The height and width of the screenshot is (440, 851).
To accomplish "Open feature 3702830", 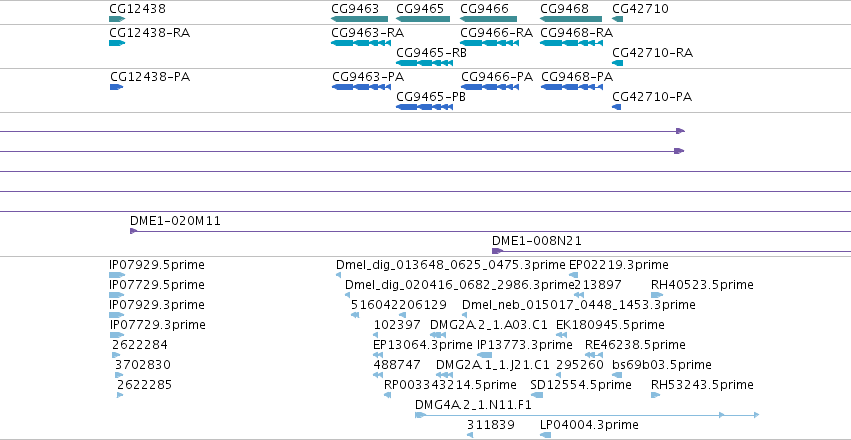I will point(143,365).
